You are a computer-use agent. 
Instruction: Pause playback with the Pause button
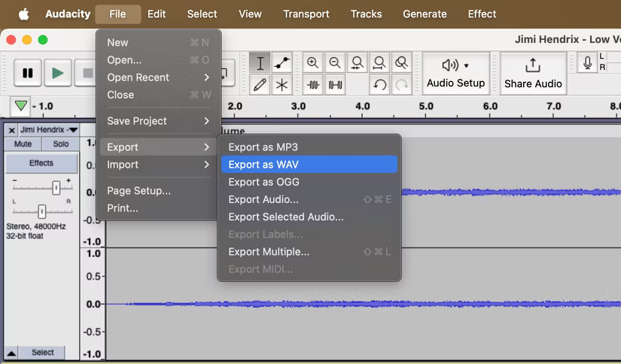click(28, 73)
